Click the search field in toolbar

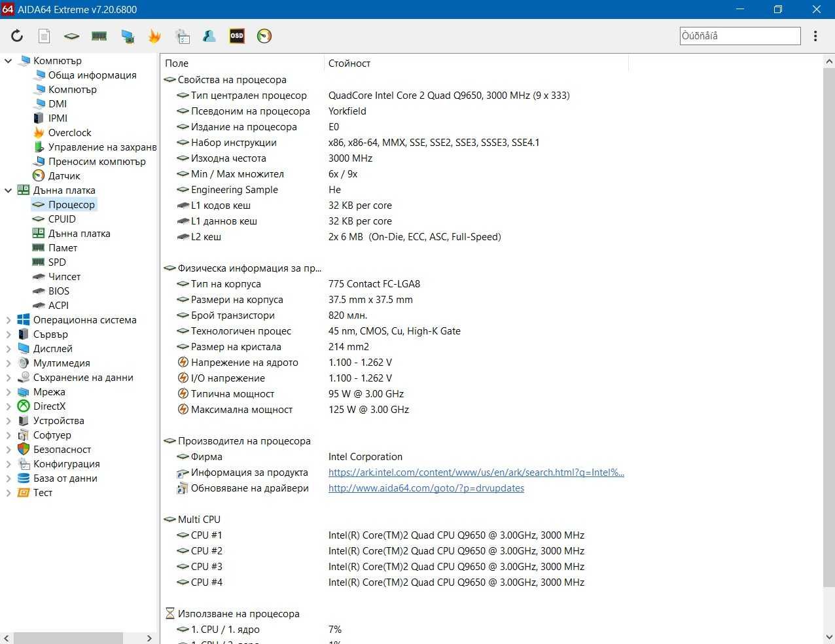coord(740,36)
